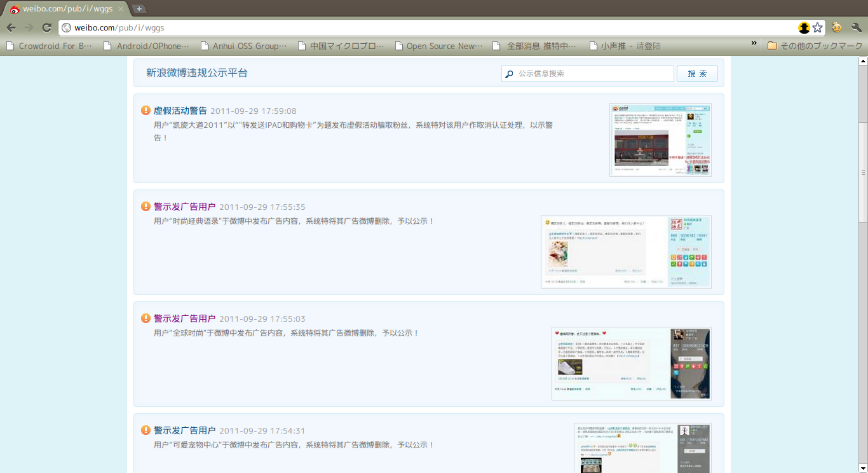Screen dimensions: 868x473
Task: Enlarge the thumbnail for the 可爱宠物中心 notice
Action: coord(642,448)
